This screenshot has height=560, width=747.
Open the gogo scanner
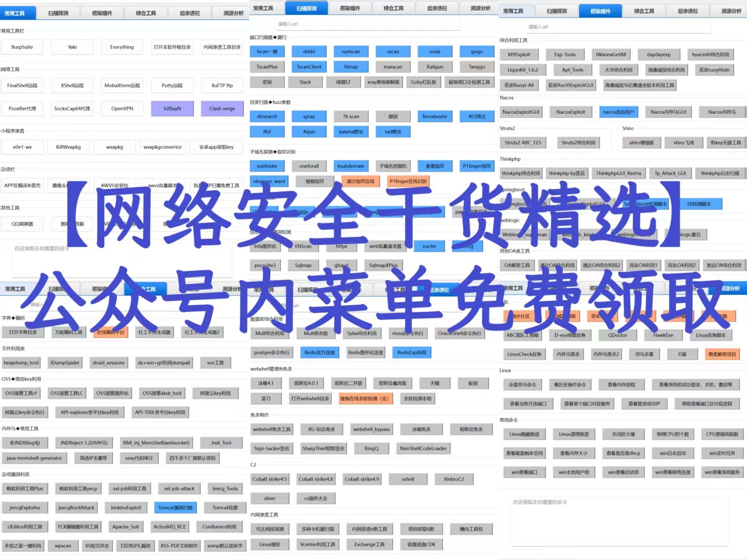tap(477, 52)
